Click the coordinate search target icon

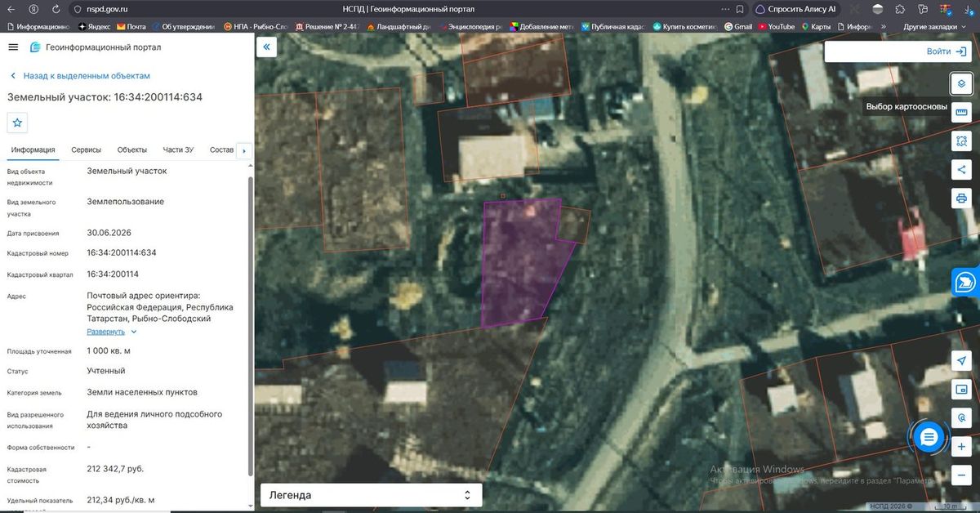(961, 418)
